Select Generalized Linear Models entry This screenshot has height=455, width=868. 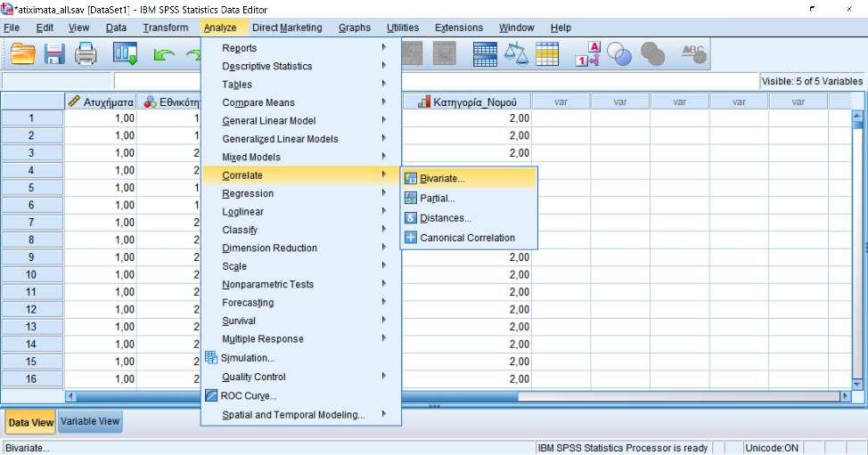pyautogui.click(x=300, y=139)
